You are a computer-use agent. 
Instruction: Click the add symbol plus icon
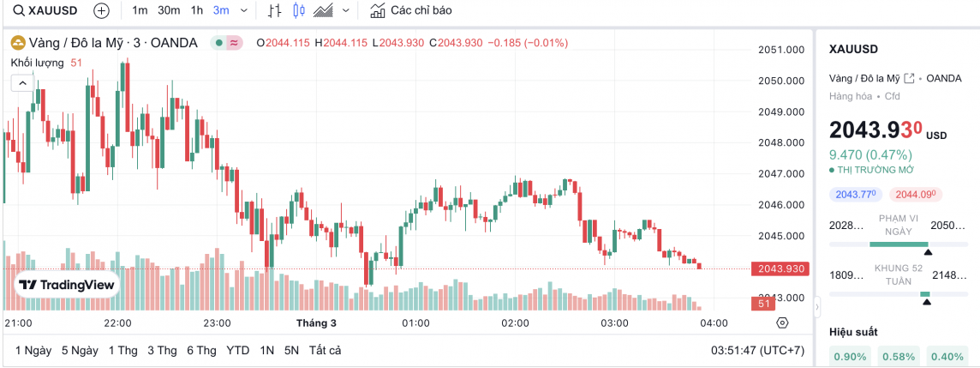(101, 11)
